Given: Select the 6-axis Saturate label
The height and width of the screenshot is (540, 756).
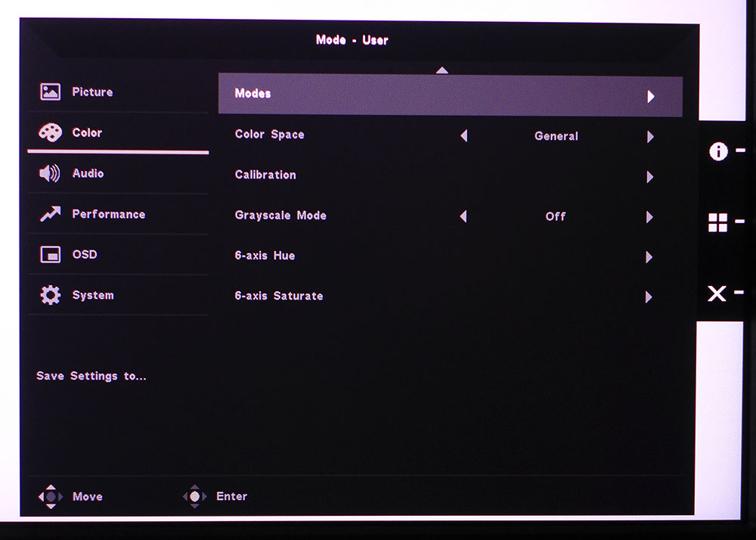Looking at the screenshot, I should (x=279, y=296).
